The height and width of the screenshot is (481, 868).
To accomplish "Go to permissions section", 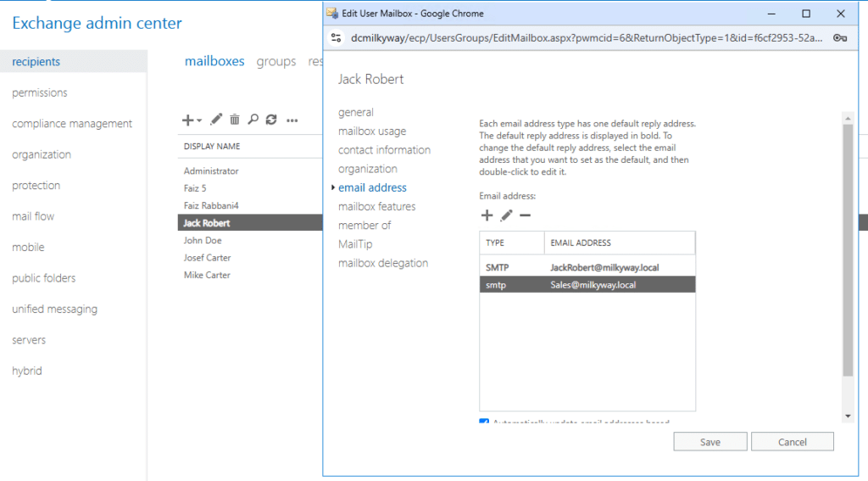I will pos(39,92).
